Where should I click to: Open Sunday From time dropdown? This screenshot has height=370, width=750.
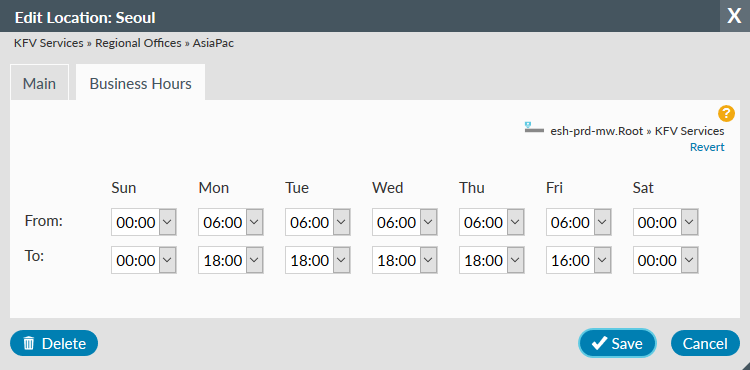(x=144, y=222)
